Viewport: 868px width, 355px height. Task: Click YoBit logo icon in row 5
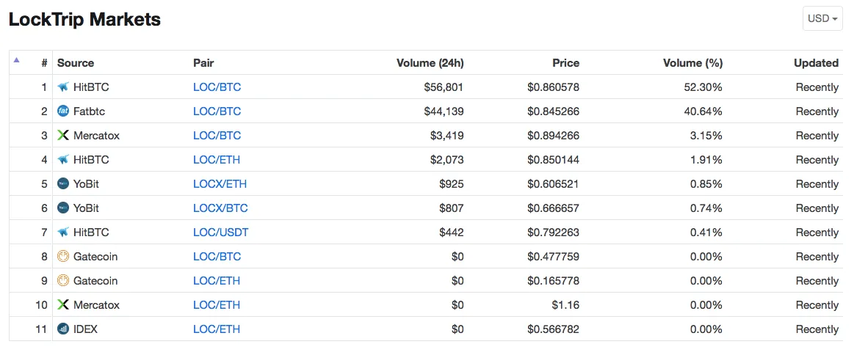(63, 184)
